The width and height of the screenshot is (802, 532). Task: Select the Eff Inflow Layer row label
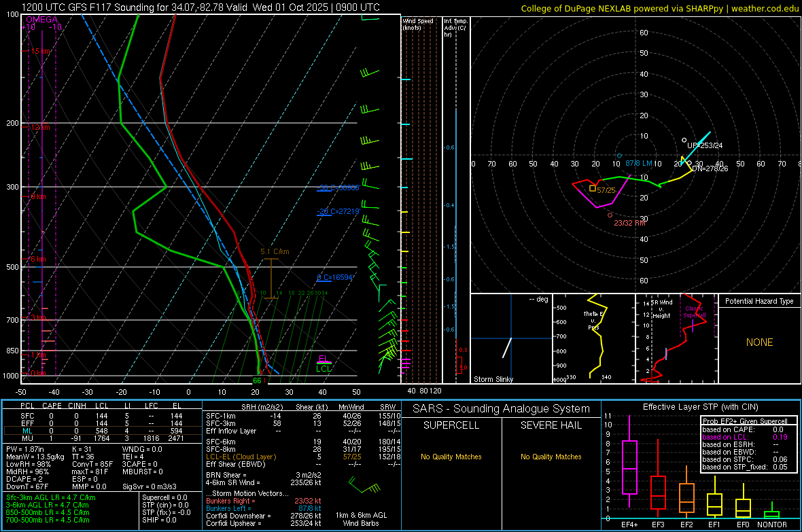231,431
